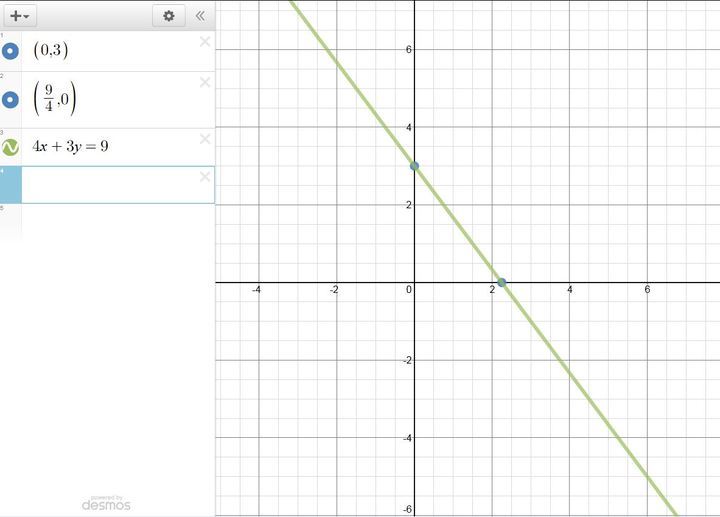Click the empty expression line 4

[110, 185]
